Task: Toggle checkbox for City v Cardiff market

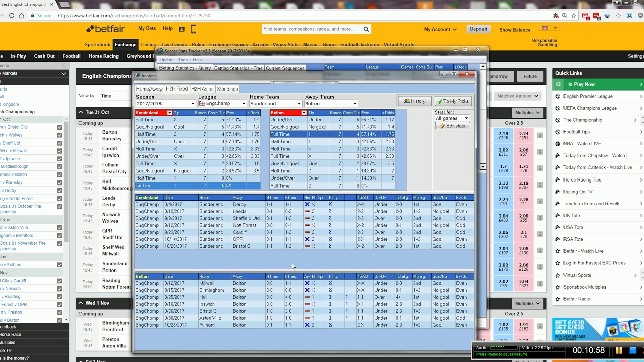Action: tap(59, 281)
